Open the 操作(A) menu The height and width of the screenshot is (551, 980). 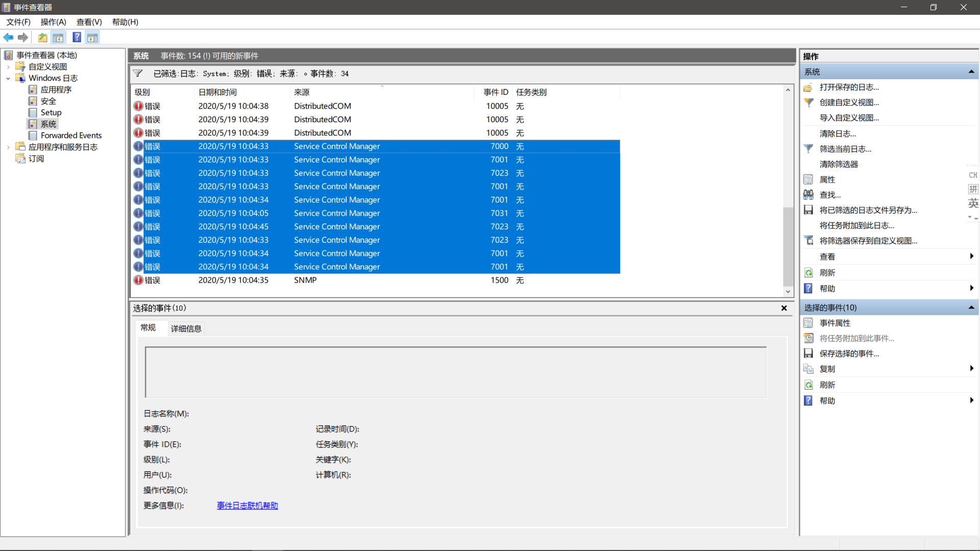(53, 22)
